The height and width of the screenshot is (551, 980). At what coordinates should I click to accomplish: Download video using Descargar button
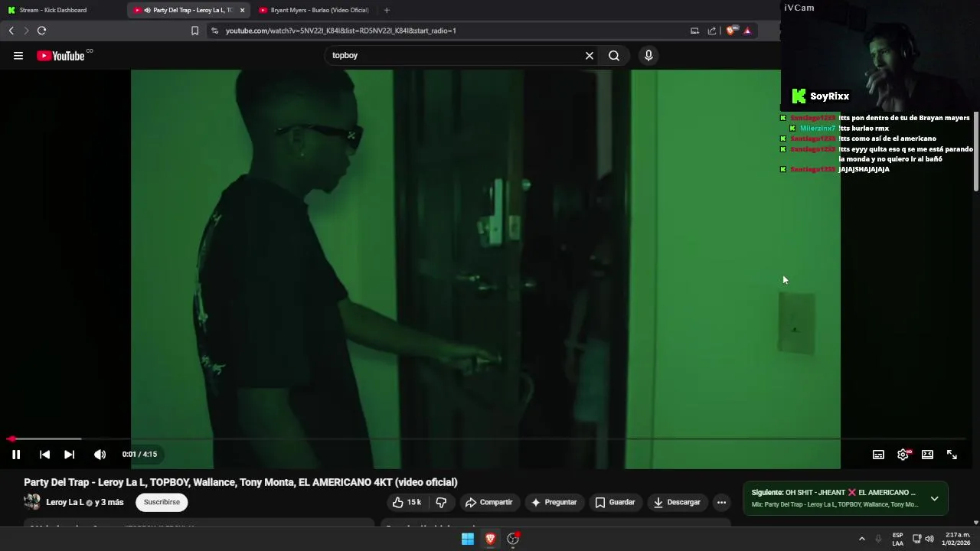677,502
